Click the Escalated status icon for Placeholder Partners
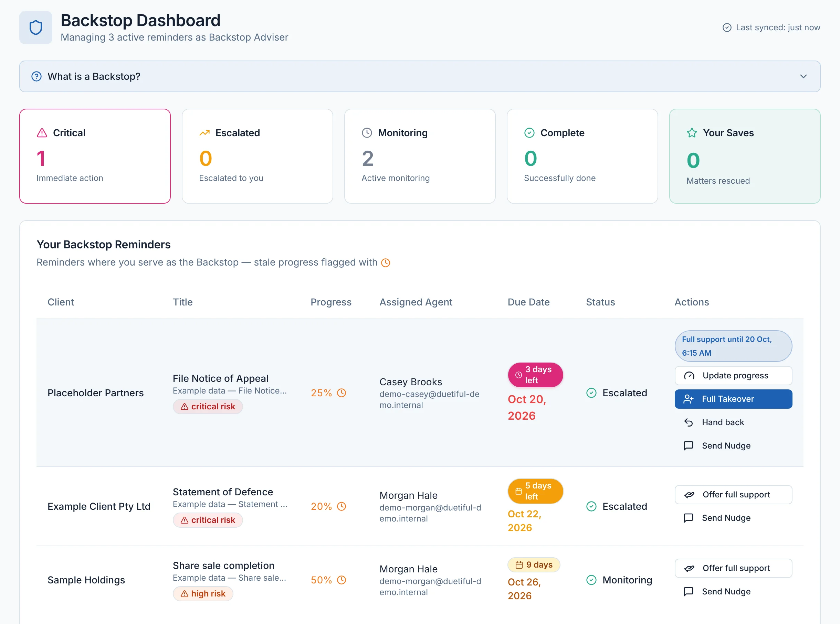840x624 pixels. pyautogui.click(x=591, y=393)
